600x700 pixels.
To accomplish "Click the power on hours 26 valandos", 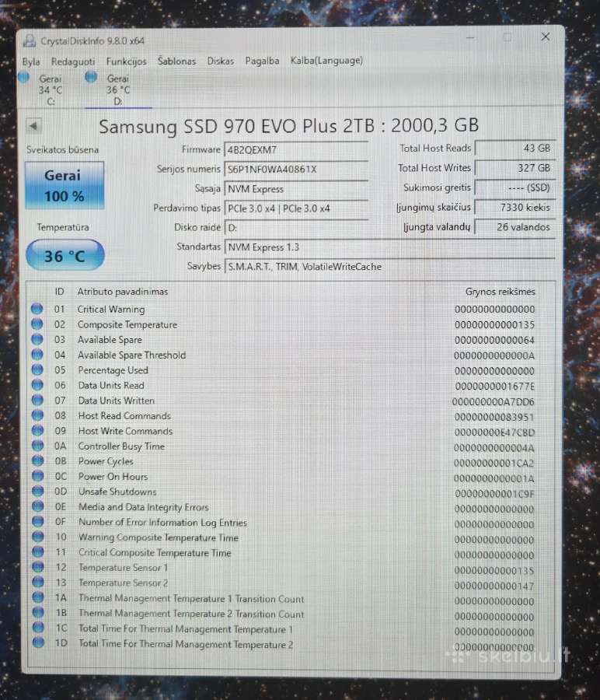I will pos(515,227).
